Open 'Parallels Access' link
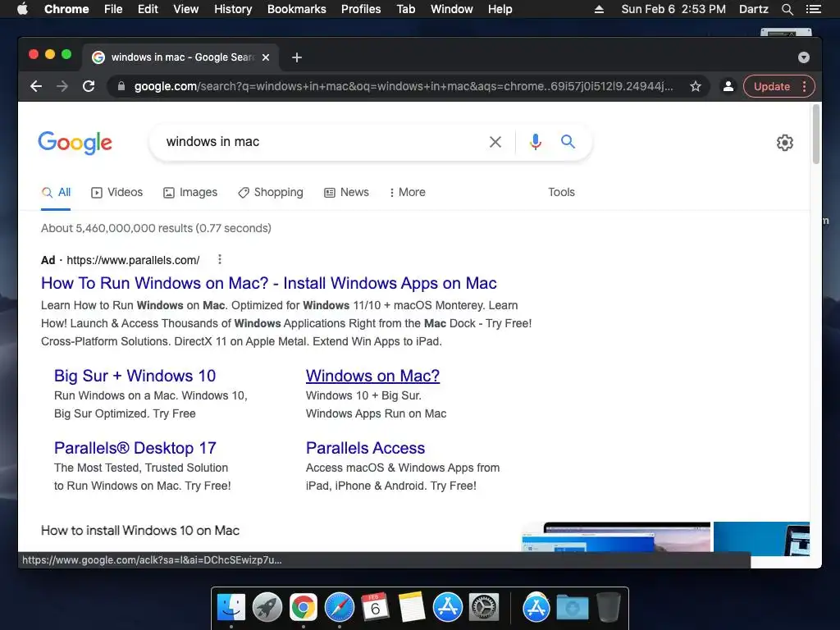Viewport: 840px width, 630px height. (x=365, y=448)
